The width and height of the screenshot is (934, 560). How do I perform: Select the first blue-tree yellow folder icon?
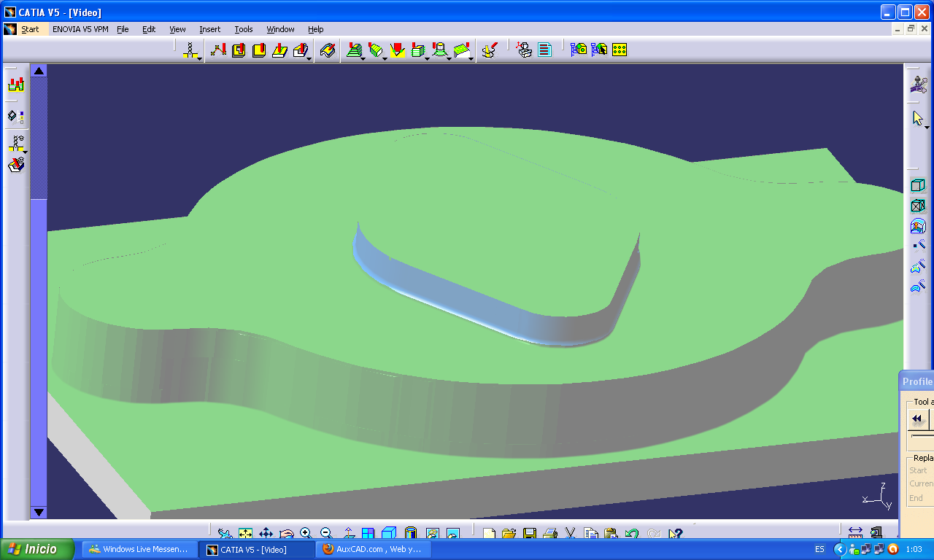click(579, 50)
